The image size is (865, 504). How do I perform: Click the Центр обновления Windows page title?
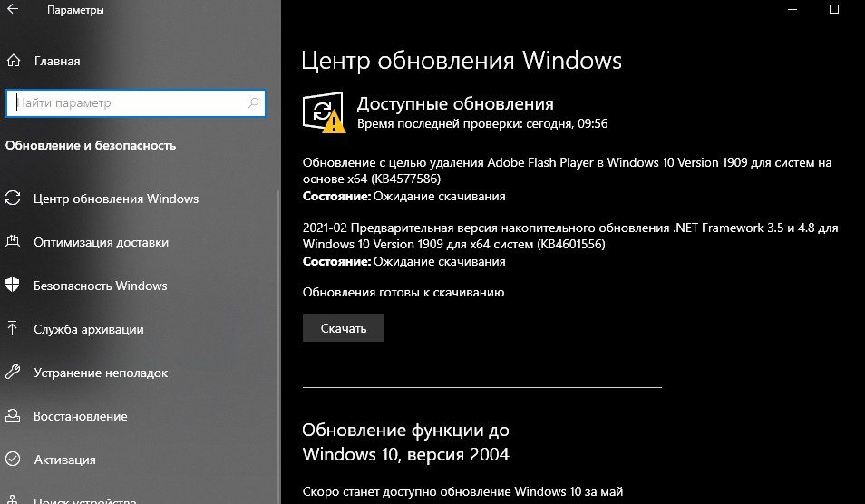pyautogui.click(x=462, y=60)
